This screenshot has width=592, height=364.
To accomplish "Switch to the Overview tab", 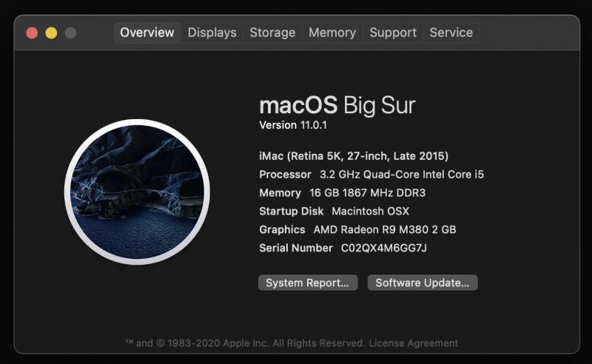I will point(147,33).
